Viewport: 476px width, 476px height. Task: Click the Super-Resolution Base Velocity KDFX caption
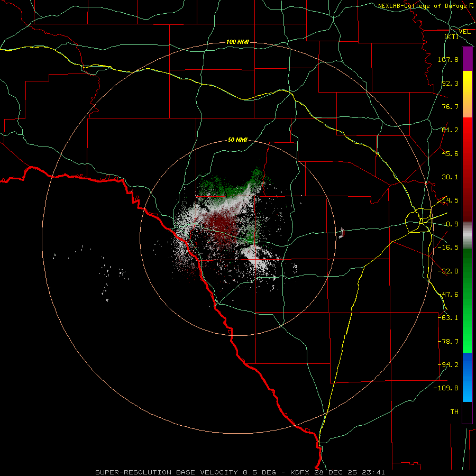pyautogui.click(x=240, y=472)
